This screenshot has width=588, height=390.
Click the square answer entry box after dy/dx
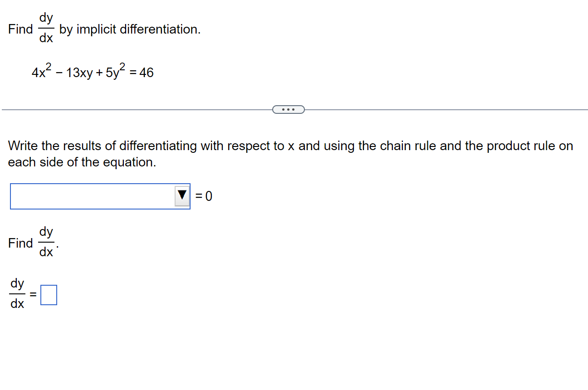pos(49,294)
